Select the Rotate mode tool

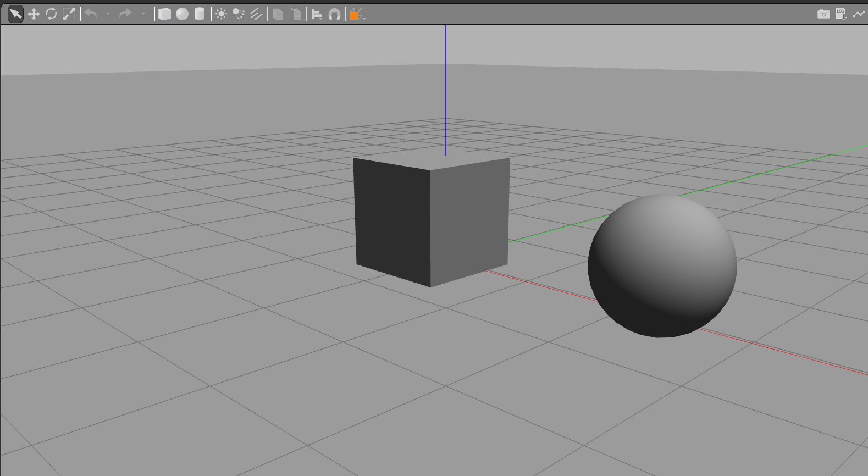(51, 14)
